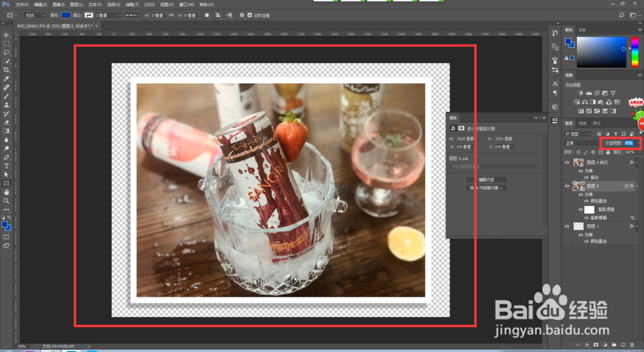Open stroke line style dropdown
644x352 pixels.
(132, 15)
